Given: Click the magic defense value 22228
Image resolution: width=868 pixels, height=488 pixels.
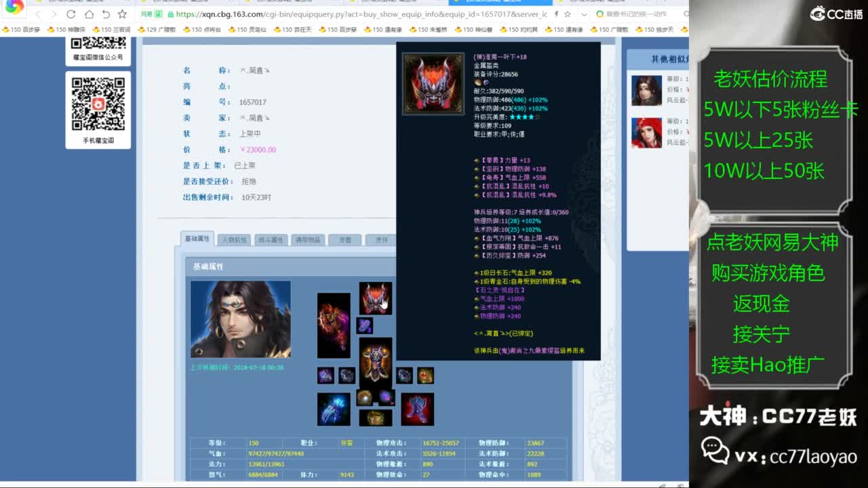Looking at the screenshot, I should coord(536,453).
